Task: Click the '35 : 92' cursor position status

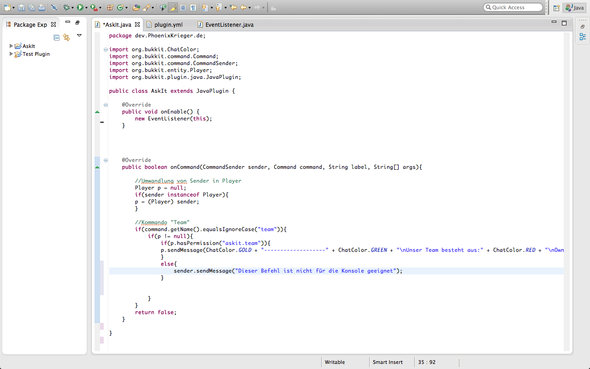Action: pos(427,362)
